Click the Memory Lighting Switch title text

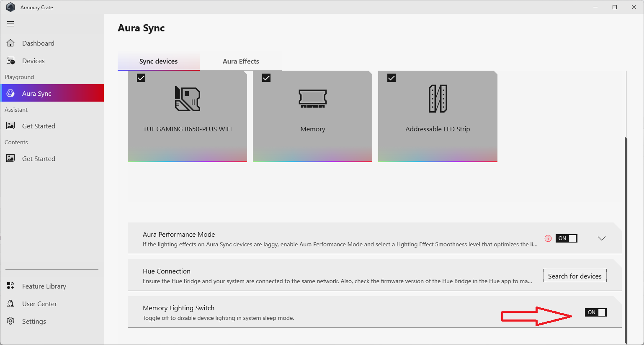tap(178, 308)
